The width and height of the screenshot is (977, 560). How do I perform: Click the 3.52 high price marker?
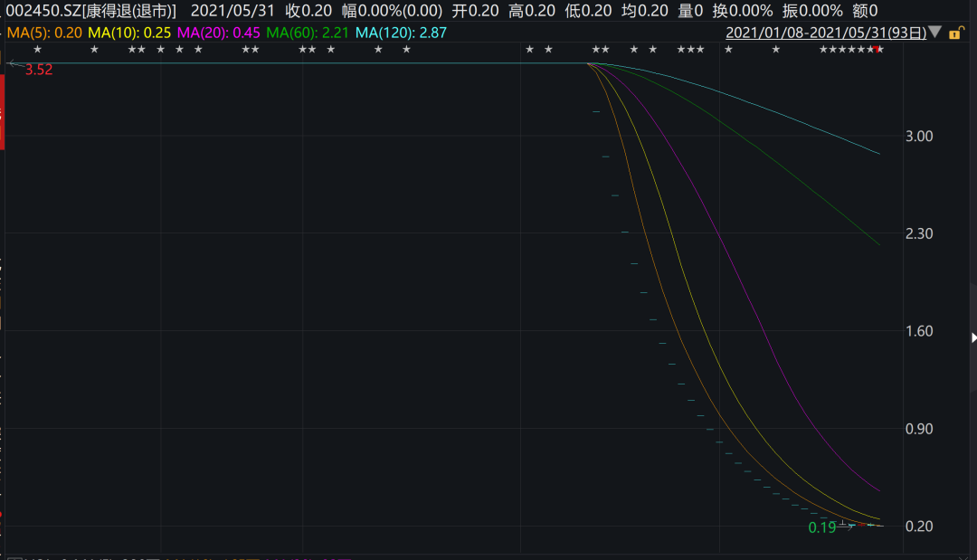(38, 70)
